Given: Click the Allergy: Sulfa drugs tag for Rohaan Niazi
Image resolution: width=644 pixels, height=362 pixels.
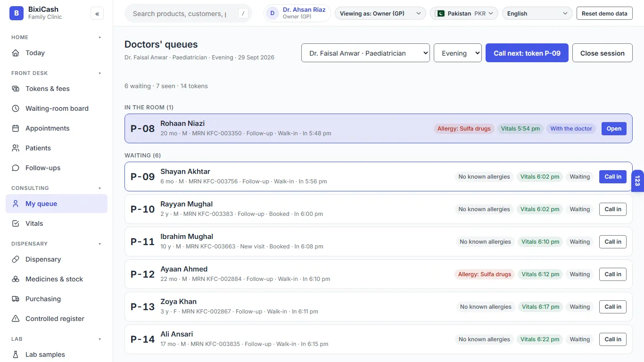Looking at the screenshot, I should (x=464, y=129).
